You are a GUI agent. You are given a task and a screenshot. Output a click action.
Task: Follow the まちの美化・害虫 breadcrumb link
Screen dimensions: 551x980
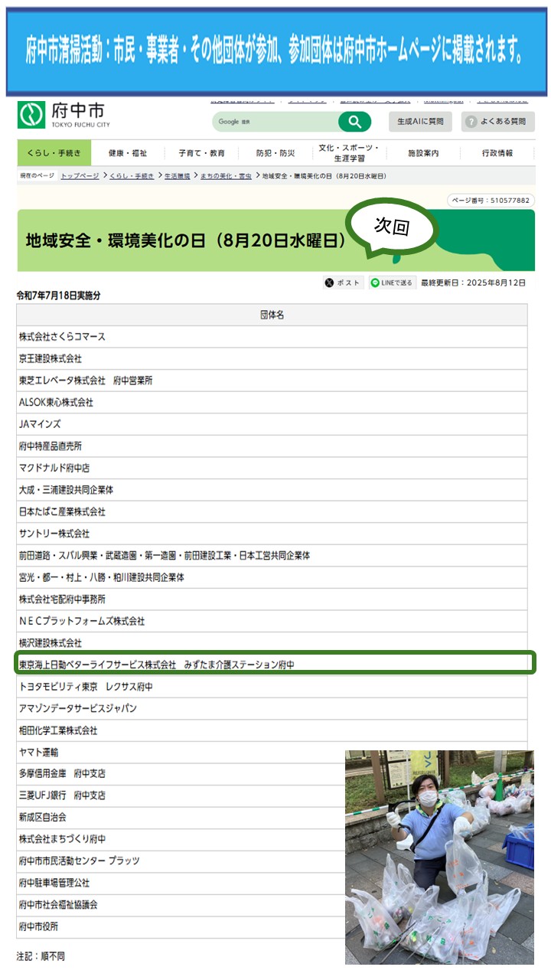226,176
